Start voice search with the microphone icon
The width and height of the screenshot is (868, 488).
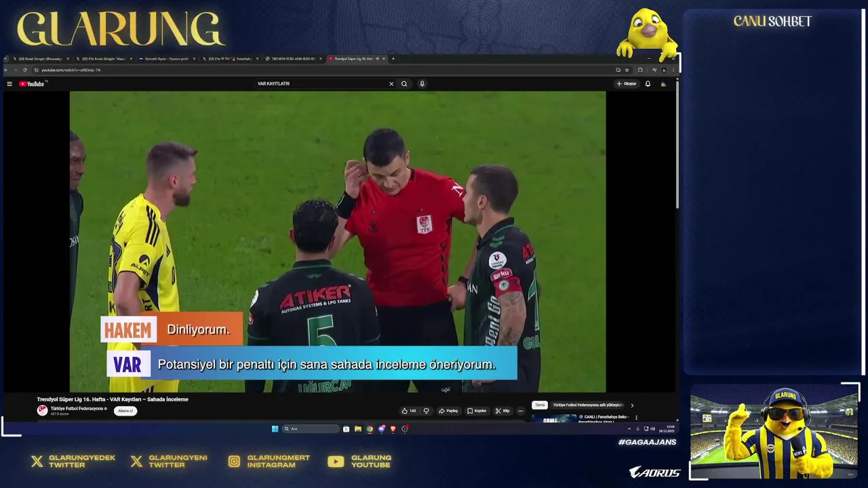[x=422, y=84]
